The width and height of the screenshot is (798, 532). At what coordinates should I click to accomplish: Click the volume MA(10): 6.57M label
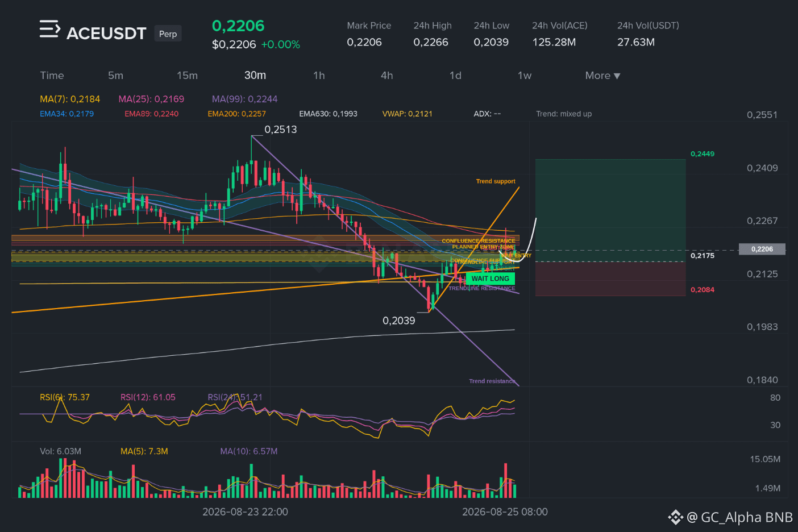(x=249, y=451)
